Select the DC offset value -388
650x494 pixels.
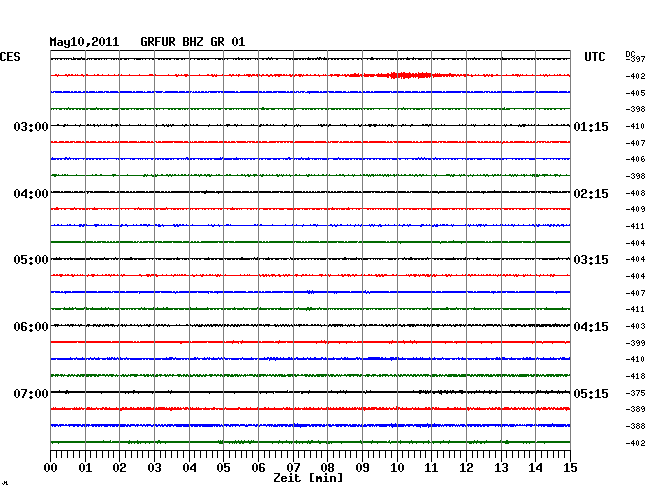[635, 426]
